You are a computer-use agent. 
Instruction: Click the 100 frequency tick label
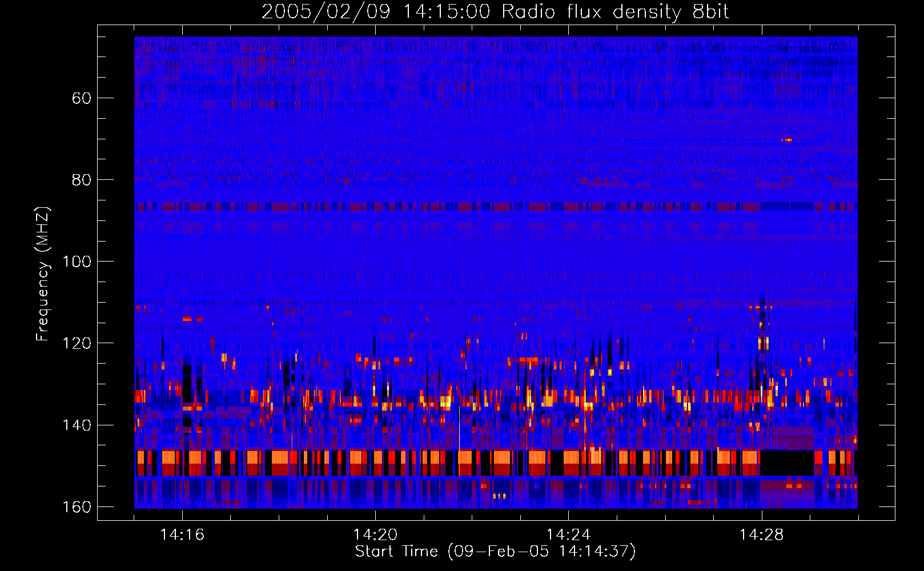tap(77, 262)
